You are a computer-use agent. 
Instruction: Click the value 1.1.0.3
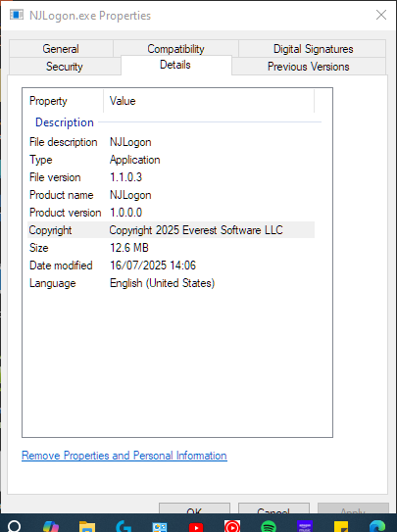pyautogui.click(x=125, y=177)
